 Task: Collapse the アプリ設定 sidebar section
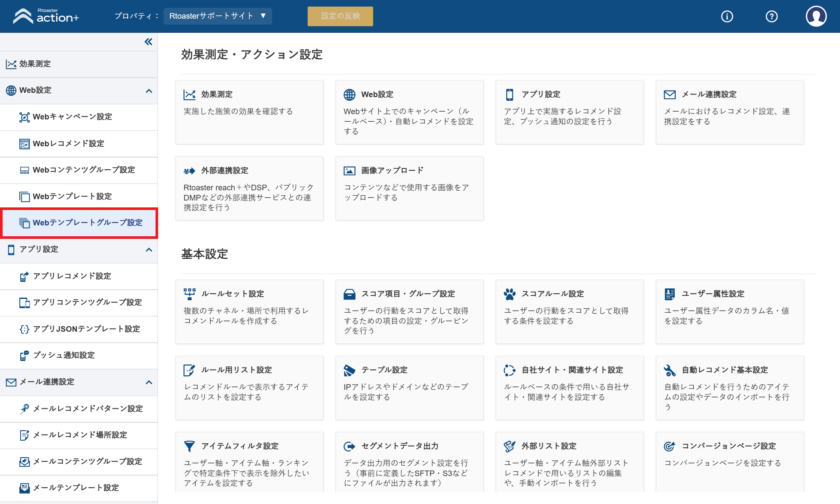149,250
